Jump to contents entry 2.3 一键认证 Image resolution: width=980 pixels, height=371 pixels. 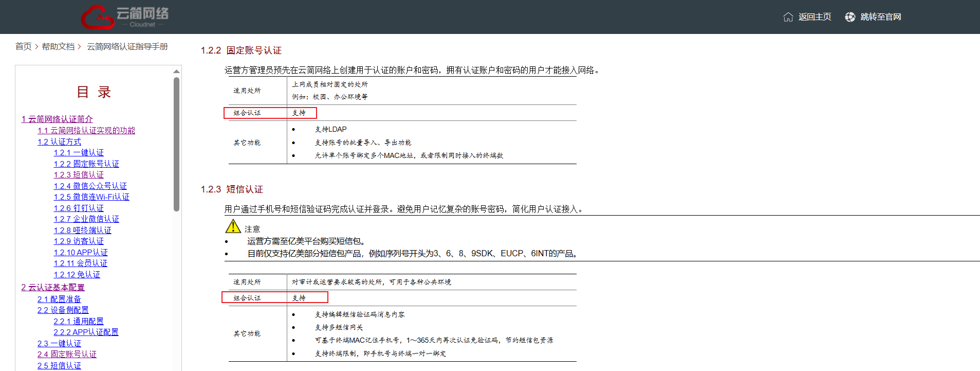click(59, 343)
